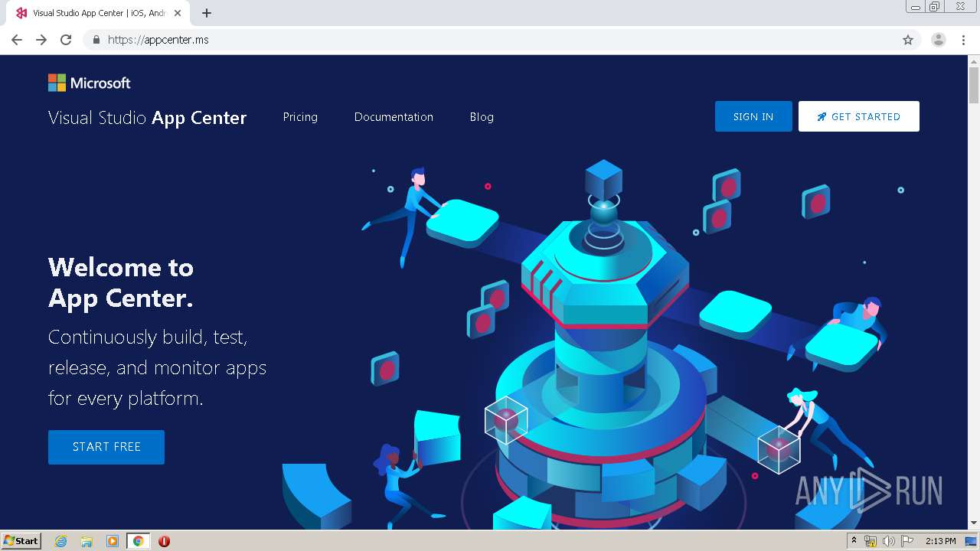Close the Visual Studio App Center tab
This screenshot has height=551, width=980.
(178, 13)
